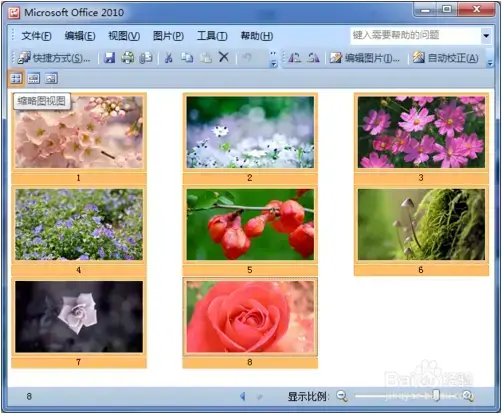Switch to thumbnail view mode
The image size is (502, 414).
(x=16, y=78)
